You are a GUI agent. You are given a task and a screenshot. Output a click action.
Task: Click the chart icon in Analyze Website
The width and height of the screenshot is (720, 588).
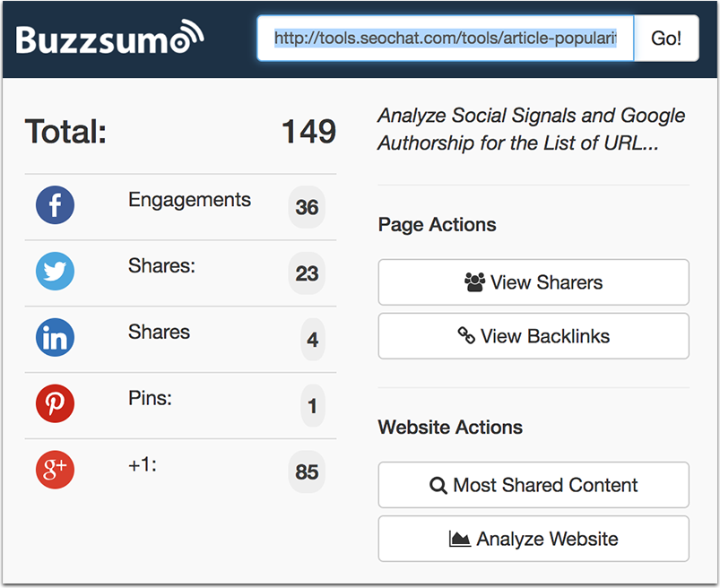pos(460,540)
